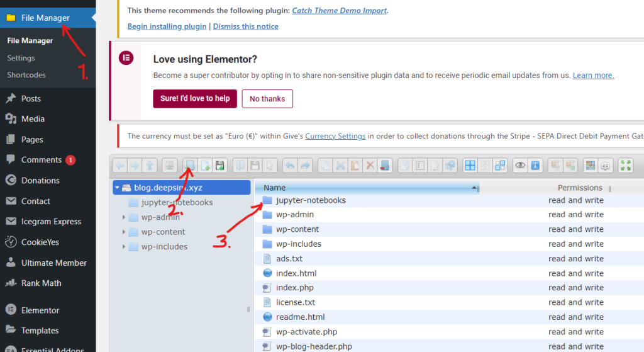The width and height of the screenshot is (644, 352).
Task: Click the new file icon
Action: click(204, 166)
